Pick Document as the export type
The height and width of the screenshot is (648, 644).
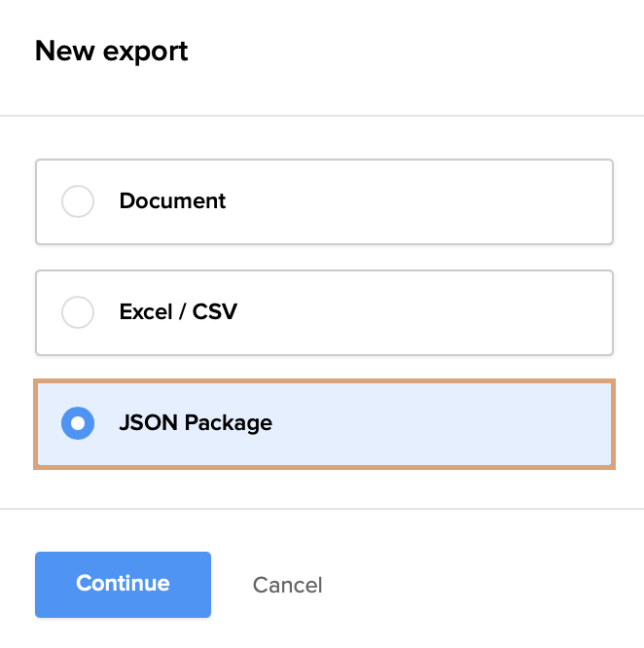(x=78, y=201)
